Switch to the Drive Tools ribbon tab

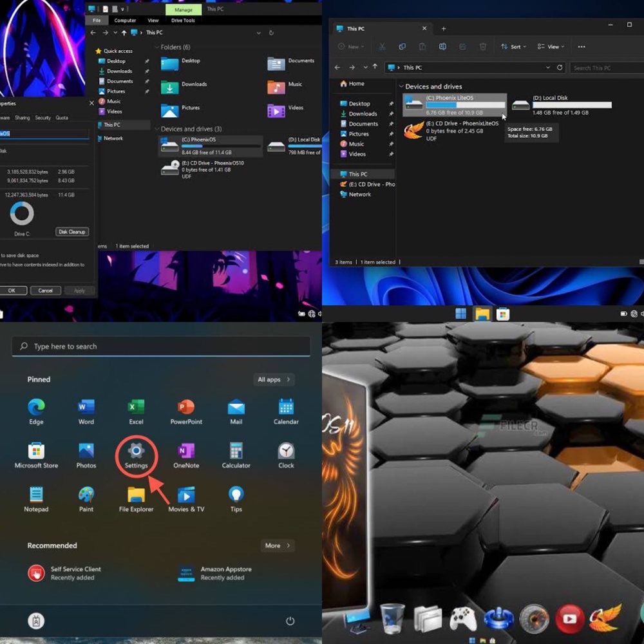click(183, 21)
